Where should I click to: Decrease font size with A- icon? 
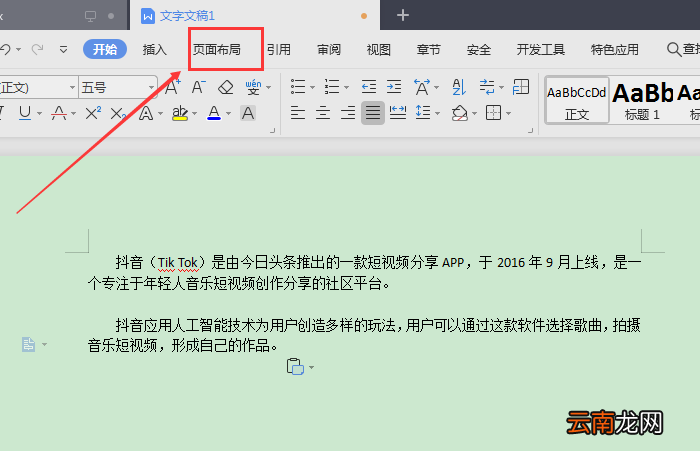(199, 87)
